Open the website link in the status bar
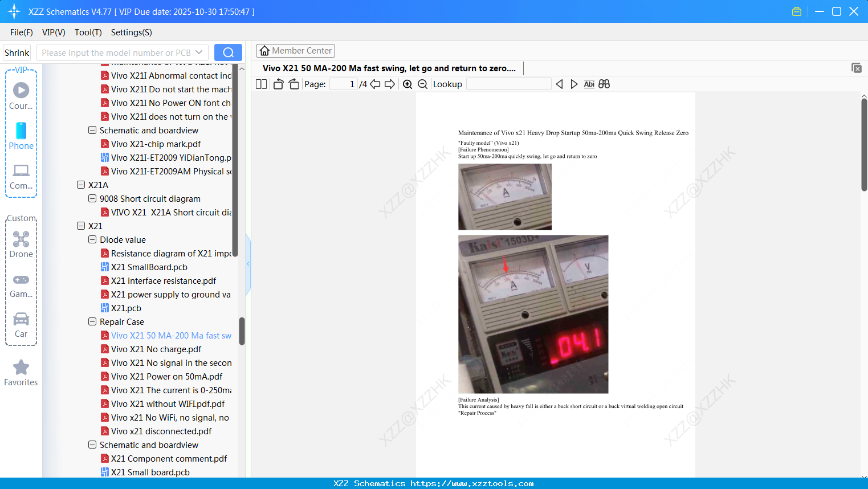The image size is (868, 489). (x=472, y=483)
